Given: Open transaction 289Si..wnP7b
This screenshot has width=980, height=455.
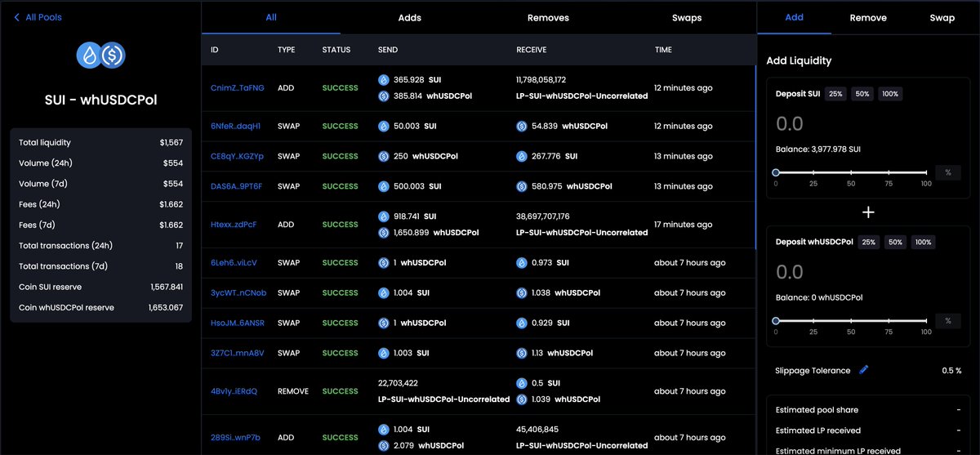Looking at the screenshot, I should click(235, 437).
